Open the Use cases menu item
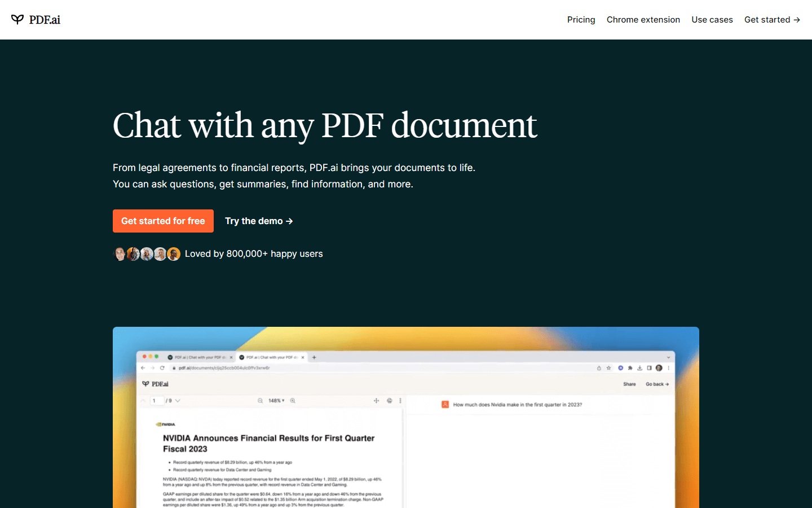Viewport: 812px width, 508px height. [x=712, y=20]
